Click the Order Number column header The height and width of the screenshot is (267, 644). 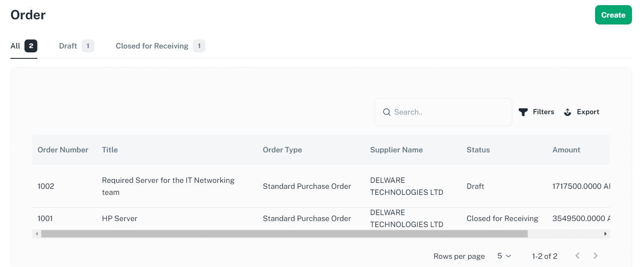[63, 150]
